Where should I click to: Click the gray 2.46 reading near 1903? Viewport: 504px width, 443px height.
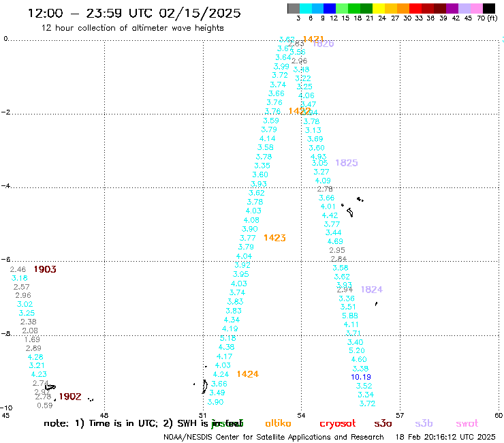pos(18,269)
